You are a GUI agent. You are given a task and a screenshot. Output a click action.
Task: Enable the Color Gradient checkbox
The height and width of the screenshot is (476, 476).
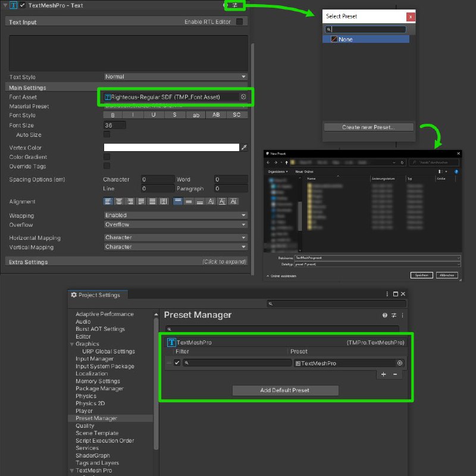click(107, 156)
